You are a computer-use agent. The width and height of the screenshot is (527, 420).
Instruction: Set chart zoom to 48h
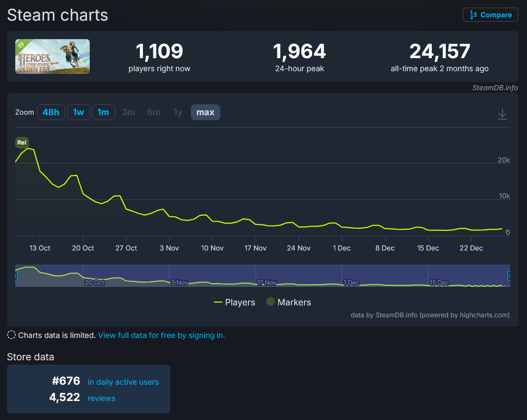(x=51, y=112)
